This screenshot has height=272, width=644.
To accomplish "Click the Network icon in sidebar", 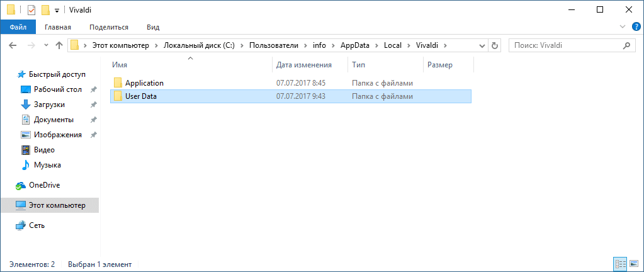I will (21, 225).
